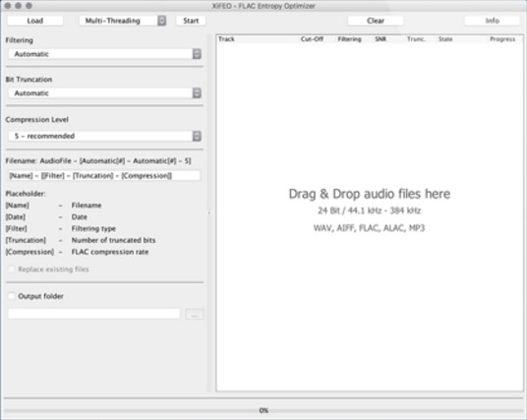Click the yellow minimize window button
527x420 pixels.
pyautogui.click(x=19, y=5)
